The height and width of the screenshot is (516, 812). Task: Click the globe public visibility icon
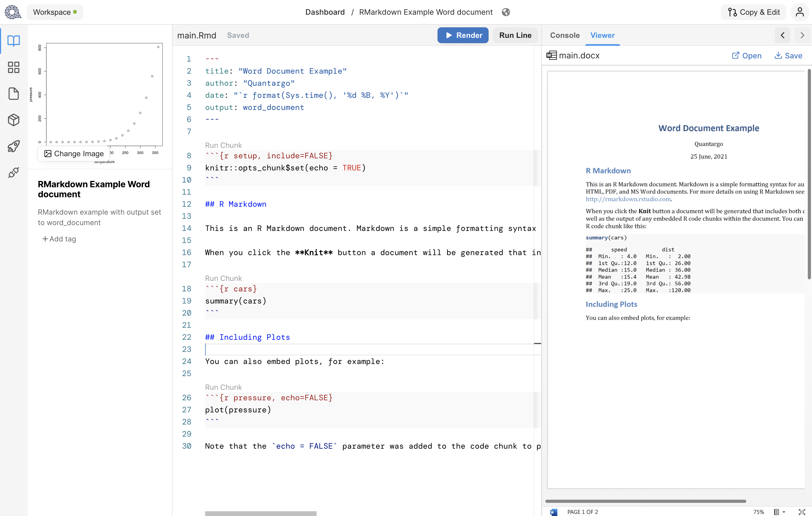pyautogui.click(x=506, y=12)
